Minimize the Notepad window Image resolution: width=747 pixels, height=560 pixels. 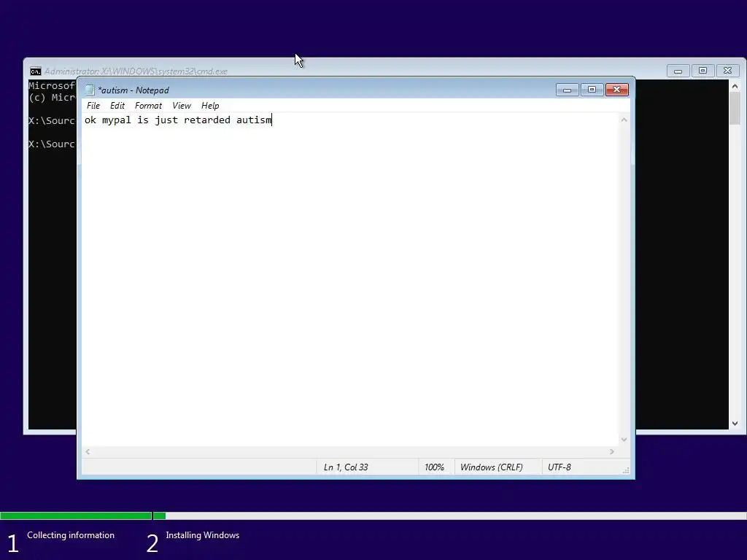click(567, 90)
